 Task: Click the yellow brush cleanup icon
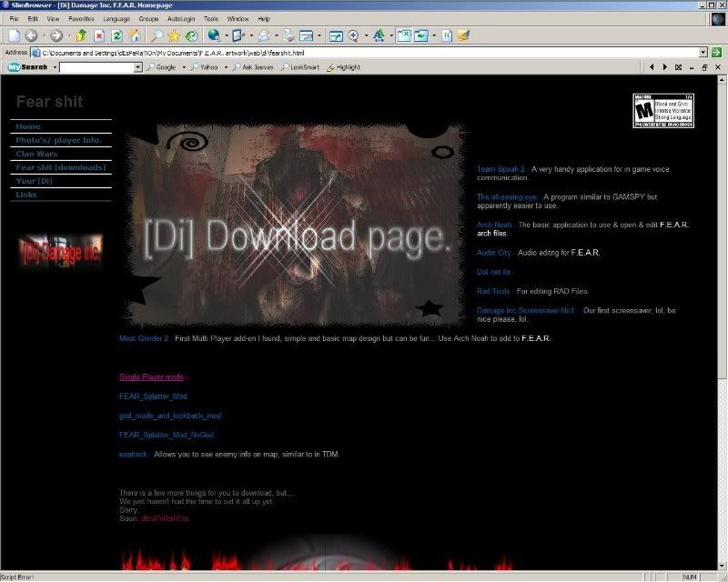[463, 35]
